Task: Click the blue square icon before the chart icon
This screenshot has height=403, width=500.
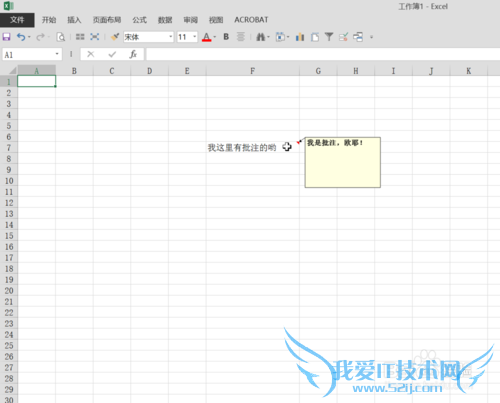Action: [280, 37]
